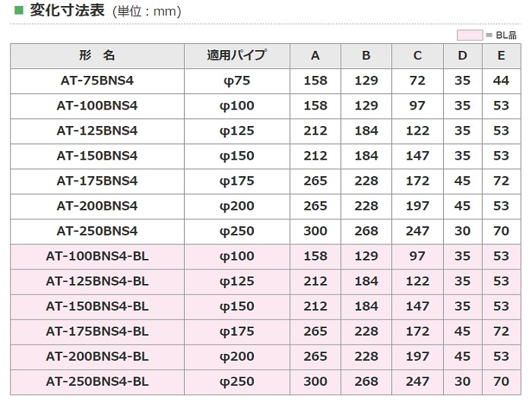The image size is (532, 404).
Task: Click the pink BL品 legend swatch
Action: point(470,35)
